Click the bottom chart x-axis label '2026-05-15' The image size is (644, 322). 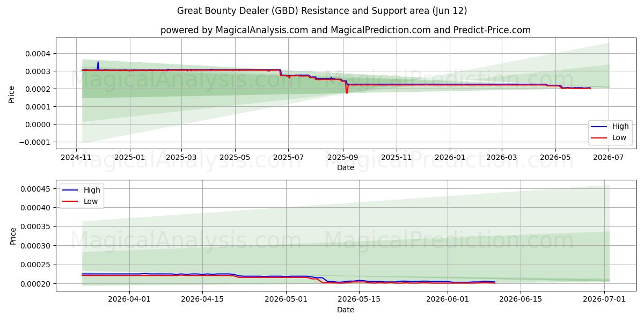click(358, 300)
